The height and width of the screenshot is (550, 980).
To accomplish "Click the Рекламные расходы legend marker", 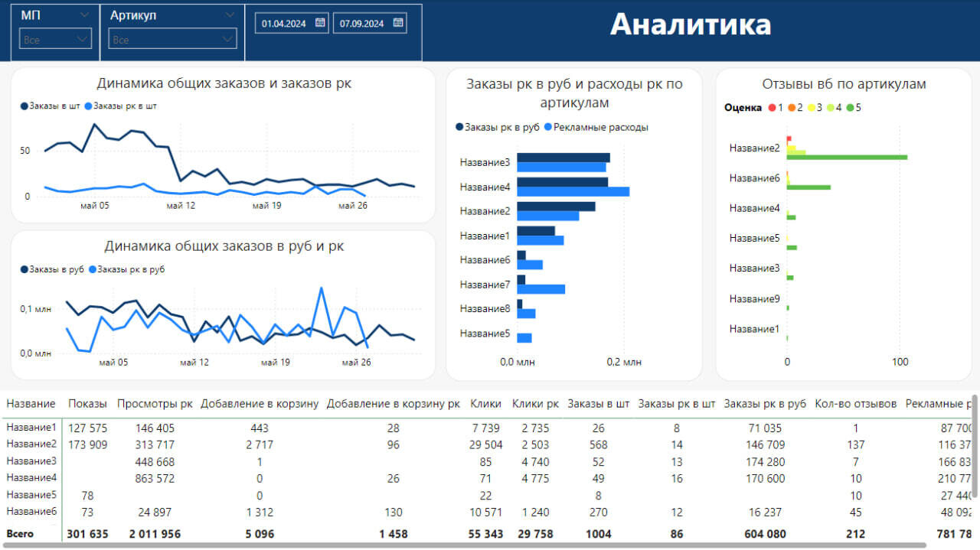I will click(x=548, y=128).
